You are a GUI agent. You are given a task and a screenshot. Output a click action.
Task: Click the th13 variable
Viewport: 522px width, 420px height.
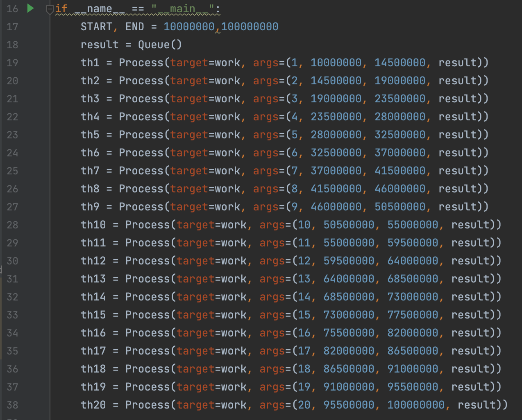tap(93, 279)
